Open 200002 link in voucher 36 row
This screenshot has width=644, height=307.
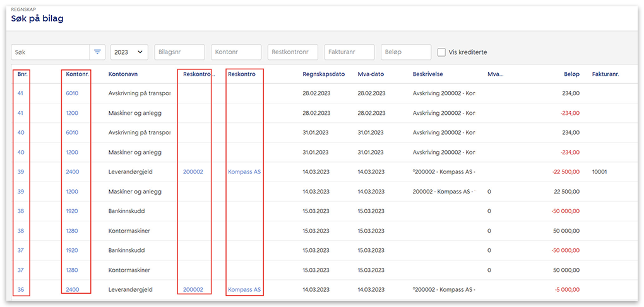(x=193, y=290)
